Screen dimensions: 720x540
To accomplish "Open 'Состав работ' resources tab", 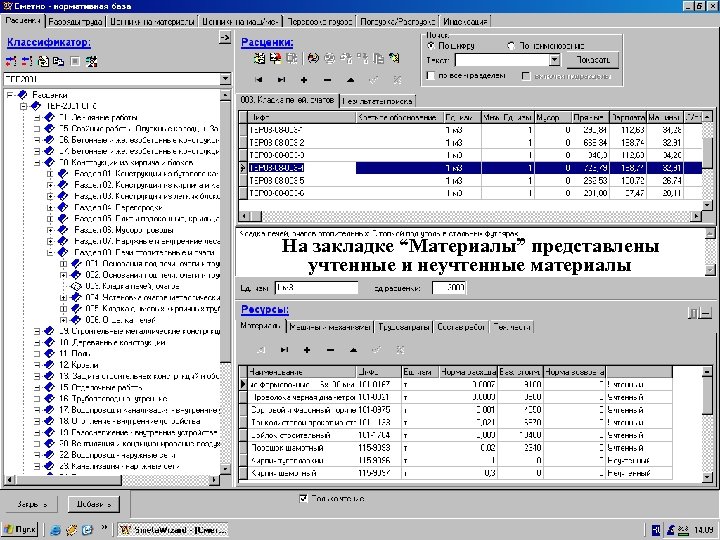I will point(461,326).
